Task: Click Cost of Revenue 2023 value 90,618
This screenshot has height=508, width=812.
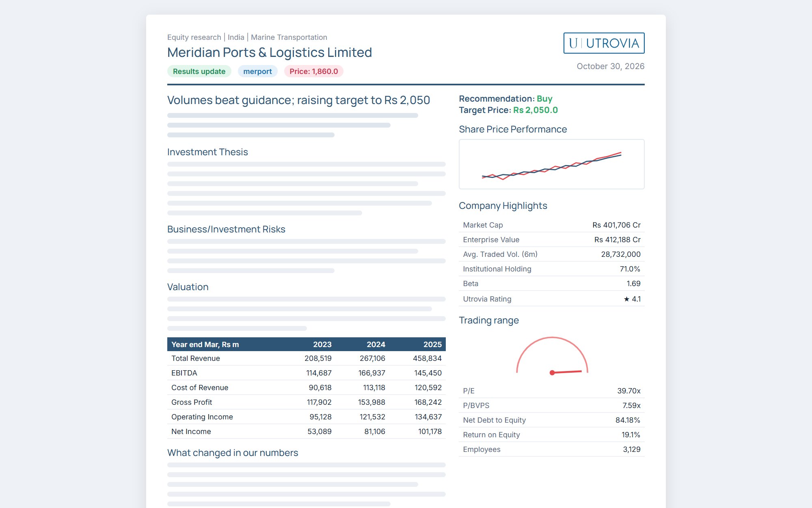Action: point(320,387)
